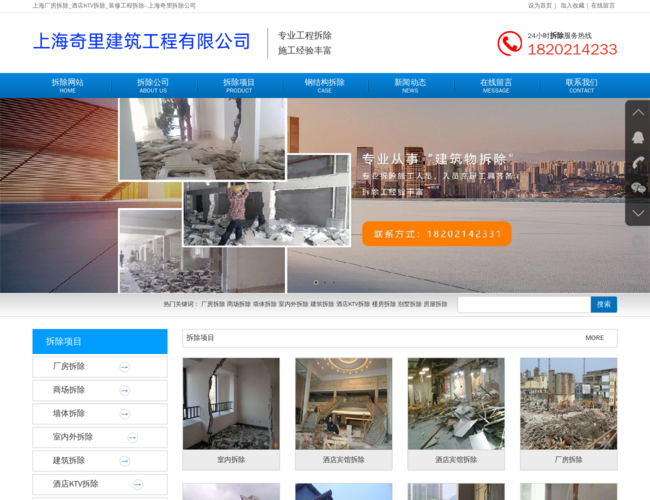Click keyword 墙体拆除 in hot keywords

tap(264, 304)
